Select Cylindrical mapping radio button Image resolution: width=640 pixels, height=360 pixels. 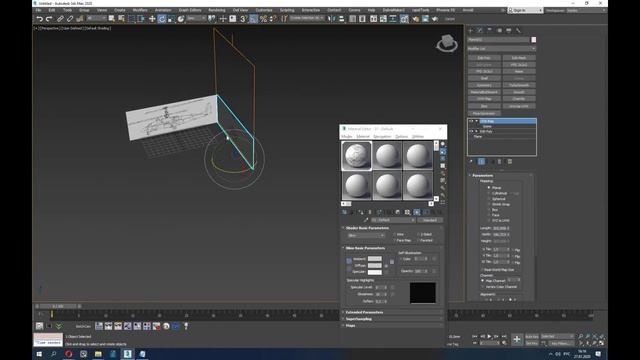point(489,193)
